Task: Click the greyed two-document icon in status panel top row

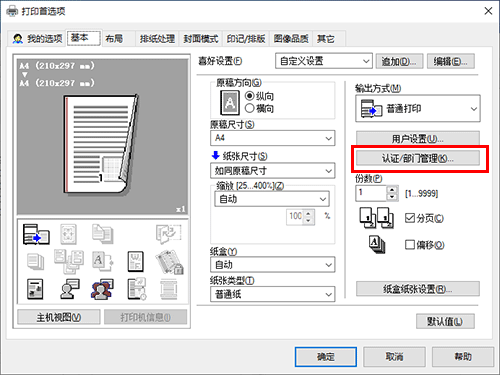Action: (x=103, y=234)
